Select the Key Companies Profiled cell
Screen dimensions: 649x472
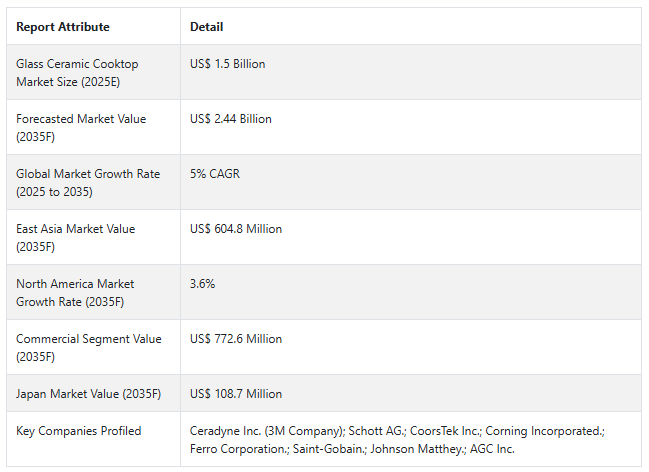tap(79, 431)
